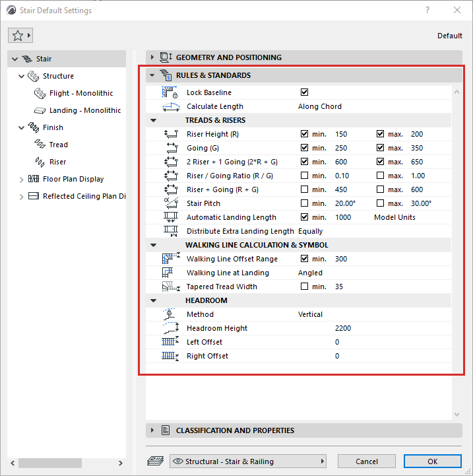Change Calculate Length value Along Chord
This screenshot has height=476, width=473.
tap(320, 106)
